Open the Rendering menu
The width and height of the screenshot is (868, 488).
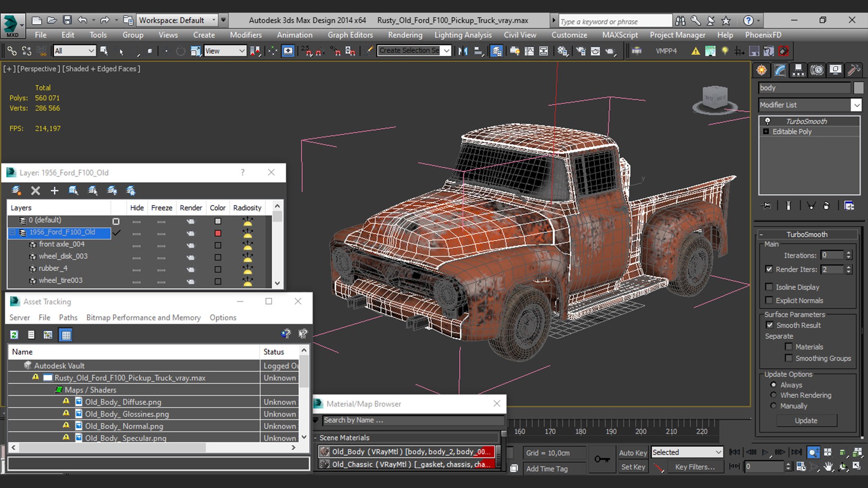click(405, 35)
